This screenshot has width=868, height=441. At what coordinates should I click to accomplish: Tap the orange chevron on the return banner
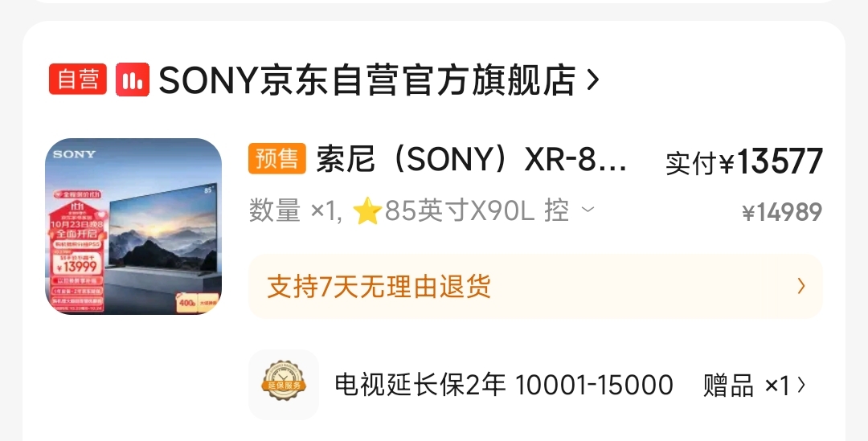pos(801,286)
